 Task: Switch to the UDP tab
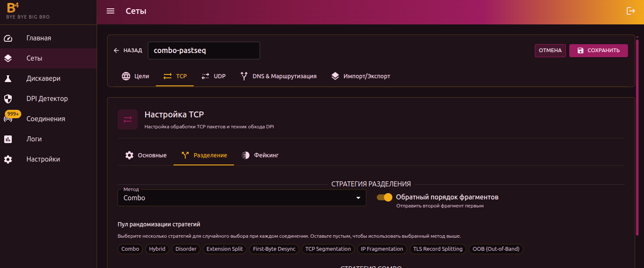(213, 76)
